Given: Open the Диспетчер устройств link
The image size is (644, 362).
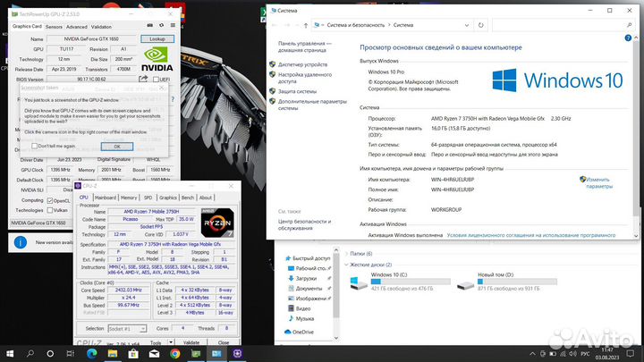Looking at the screenshot, I should point(302,64).
